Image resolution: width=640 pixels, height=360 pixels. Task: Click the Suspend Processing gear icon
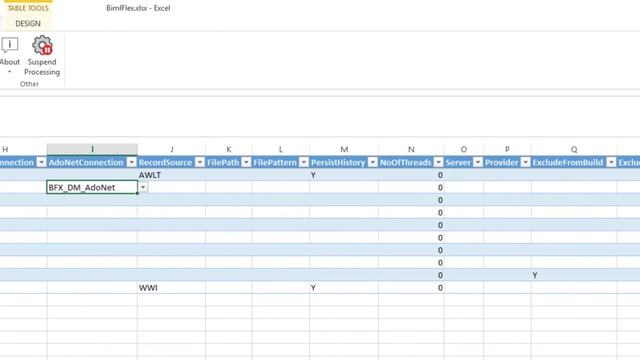[42, 45]
